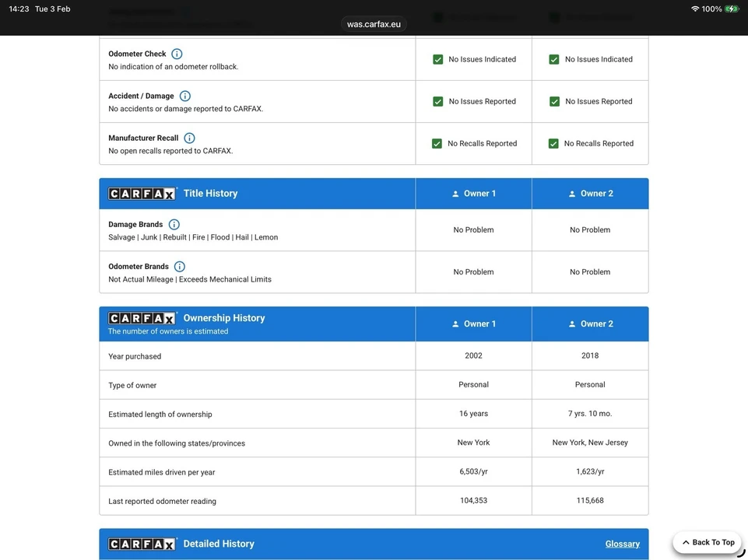
Task: Click 'Not Actual Mileage | Exceeds Mechanical Limits' text
Action: 190,279
